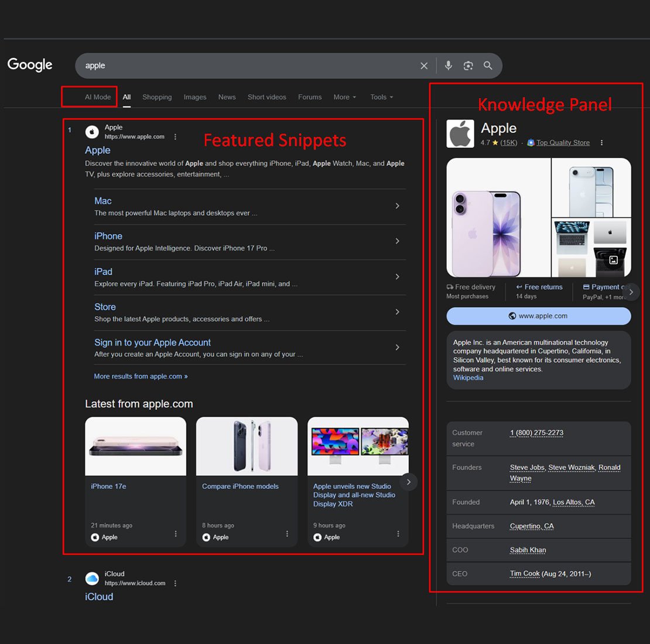Click the Google logo to return home
The image size is (650, 644).
(29, 64)
